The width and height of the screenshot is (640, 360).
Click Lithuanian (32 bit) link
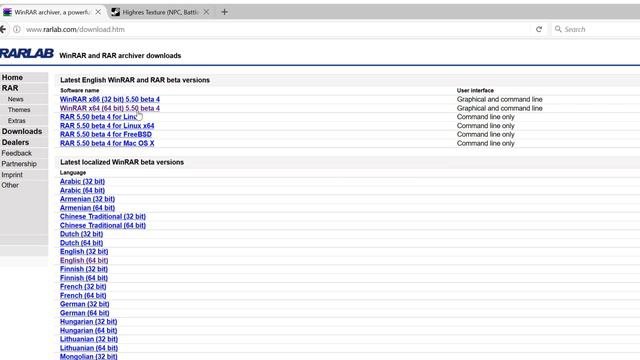[89, 339]
